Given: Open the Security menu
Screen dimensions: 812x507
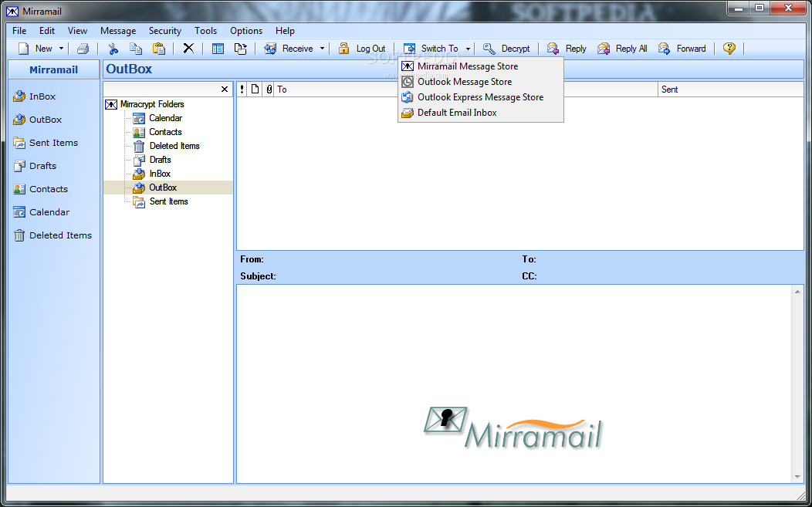Looking at the screenshot, I should tap(164, 31).
